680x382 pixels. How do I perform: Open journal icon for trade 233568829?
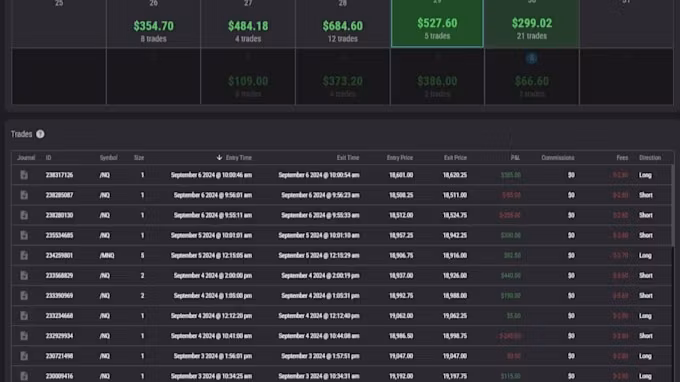pyautogui.click(x=24, y=275)
